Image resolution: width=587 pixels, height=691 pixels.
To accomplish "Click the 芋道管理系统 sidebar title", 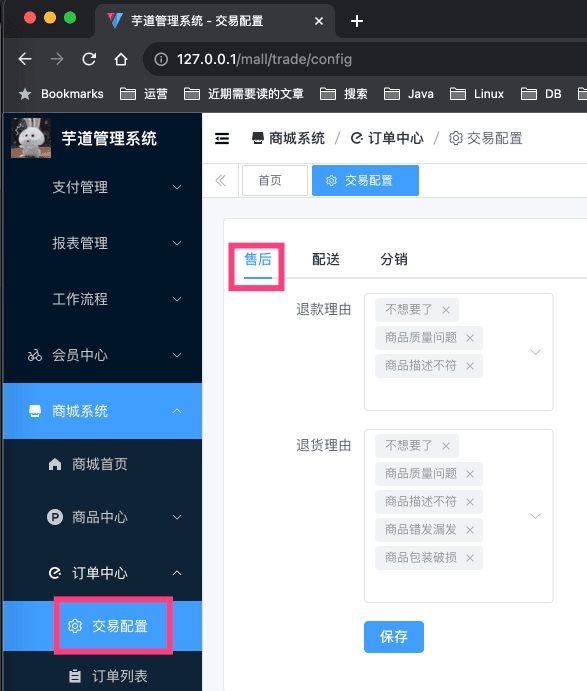I will (109, 138).
